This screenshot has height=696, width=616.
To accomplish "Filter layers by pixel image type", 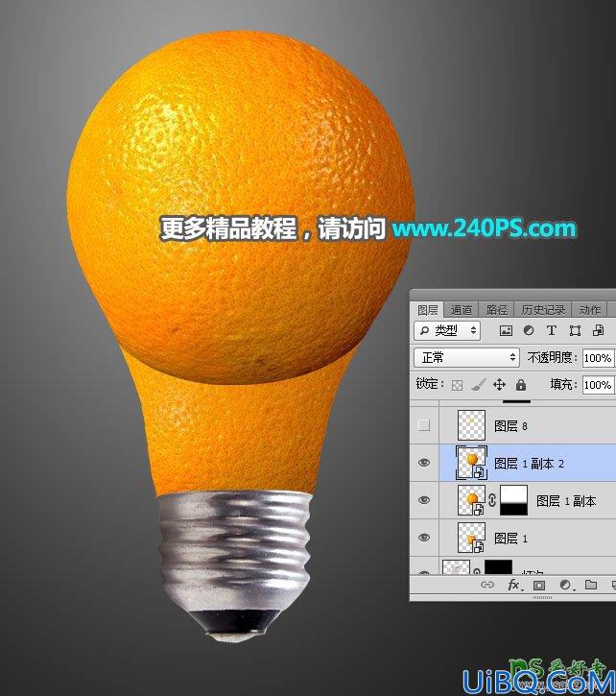I will pyautogui.click(x=506, y=330).
